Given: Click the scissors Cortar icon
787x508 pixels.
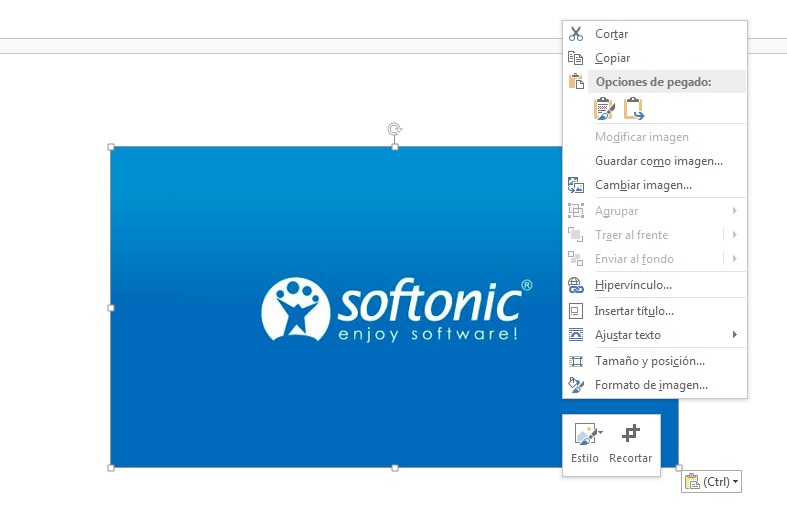Looking at the screenshot, I should click(575, 34).
